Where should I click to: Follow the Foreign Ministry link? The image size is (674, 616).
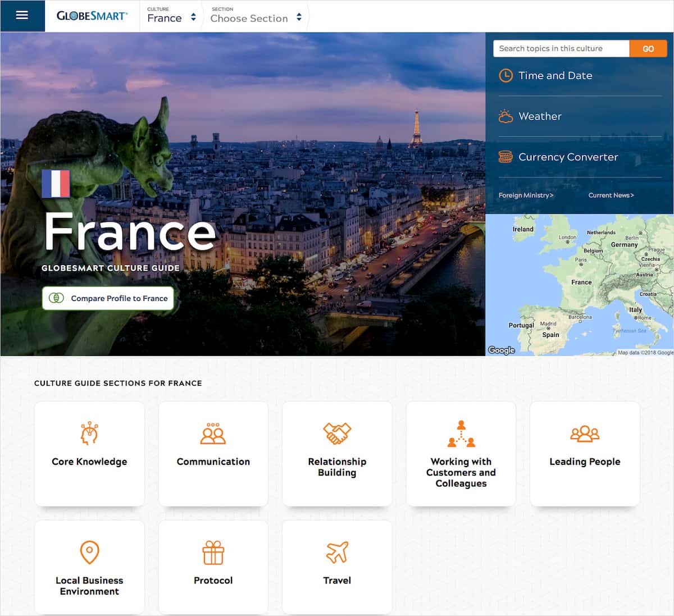526,195
